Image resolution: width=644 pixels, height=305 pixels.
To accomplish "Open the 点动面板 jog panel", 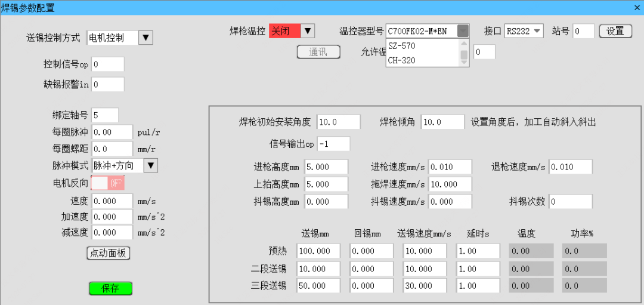I will [x=109, y=253].
